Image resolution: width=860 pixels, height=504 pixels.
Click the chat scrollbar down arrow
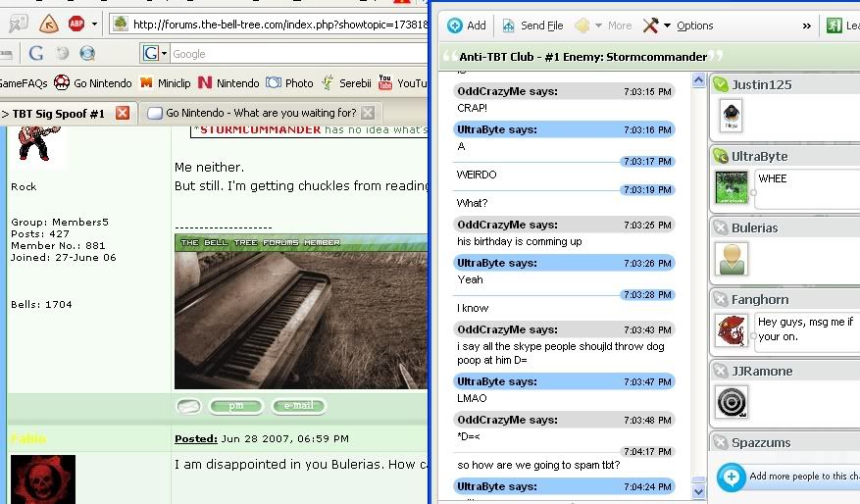point(698,490)
